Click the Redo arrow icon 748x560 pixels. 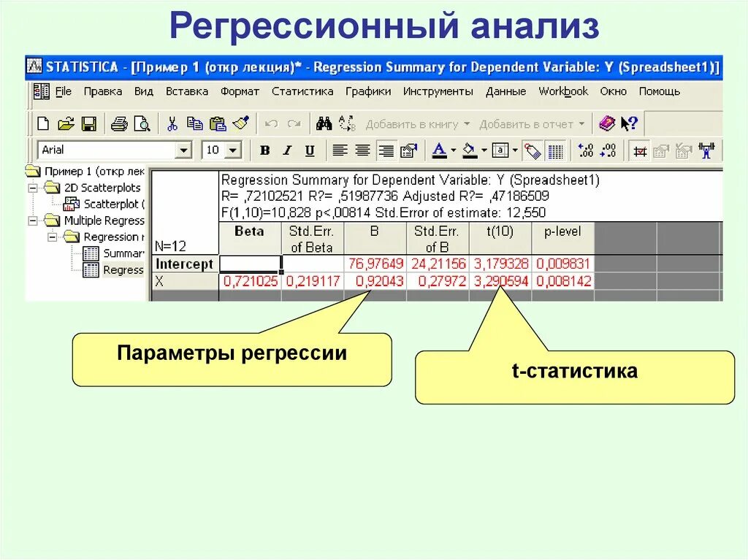pos(294,124)
